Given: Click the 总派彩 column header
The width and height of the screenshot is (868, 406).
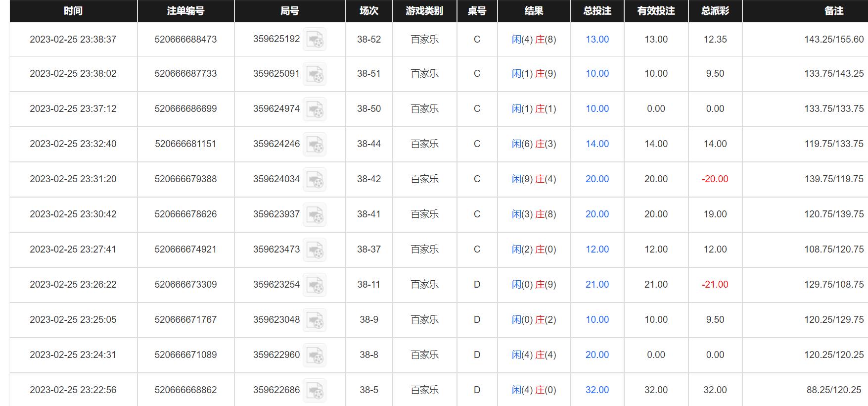Looking at the screenshot, I should (x=715, y=11).
